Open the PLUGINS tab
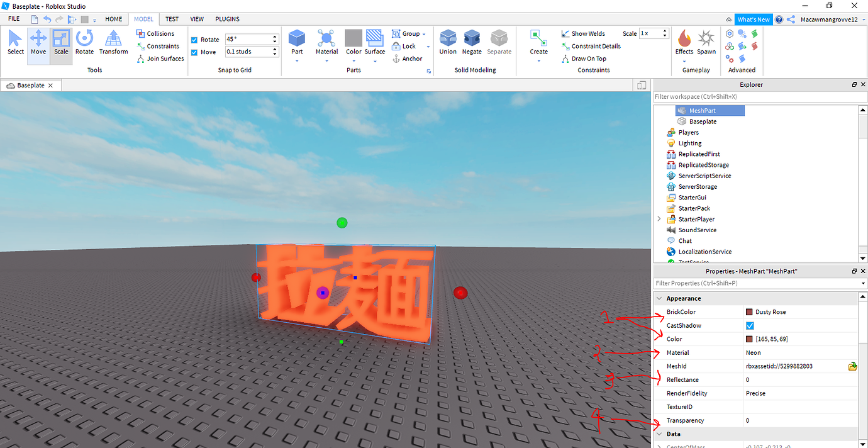Image resolution: width=868 pixels, height=448 pixels. click(x=227, y=19)
